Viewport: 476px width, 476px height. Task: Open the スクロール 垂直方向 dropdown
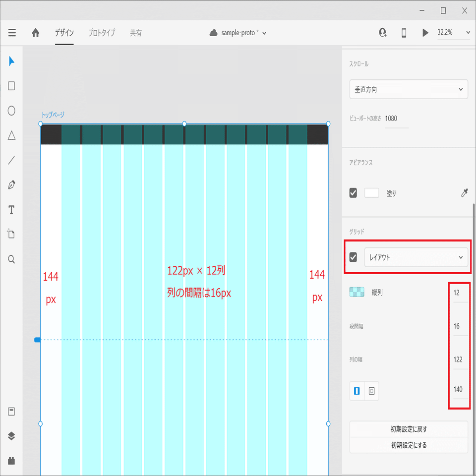[408, 89]
